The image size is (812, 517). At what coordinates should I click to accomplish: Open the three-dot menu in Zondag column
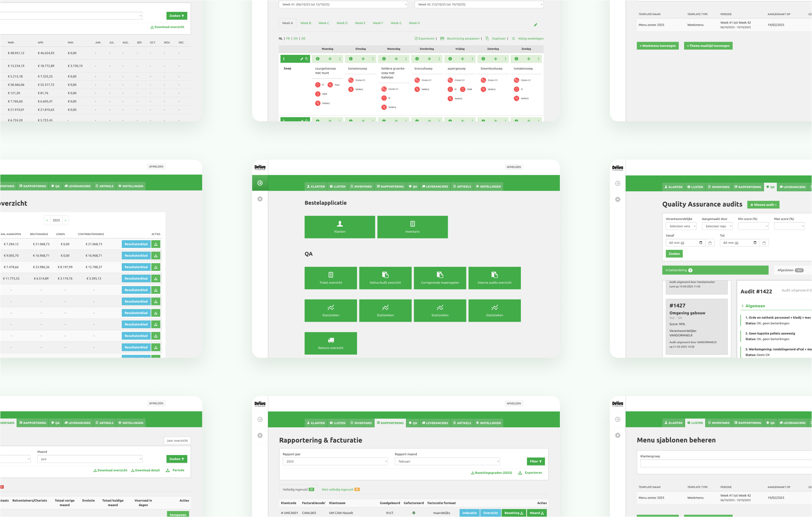(538, 59)
